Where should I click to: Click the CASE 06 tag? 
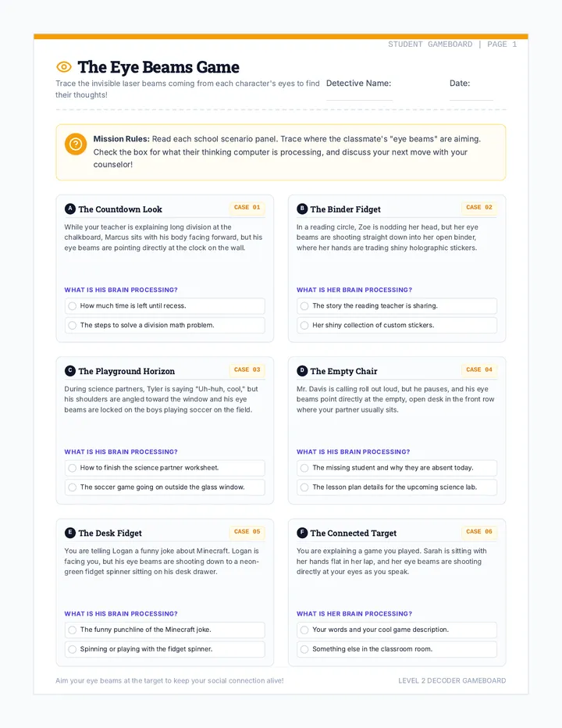[x=479, y=532]
